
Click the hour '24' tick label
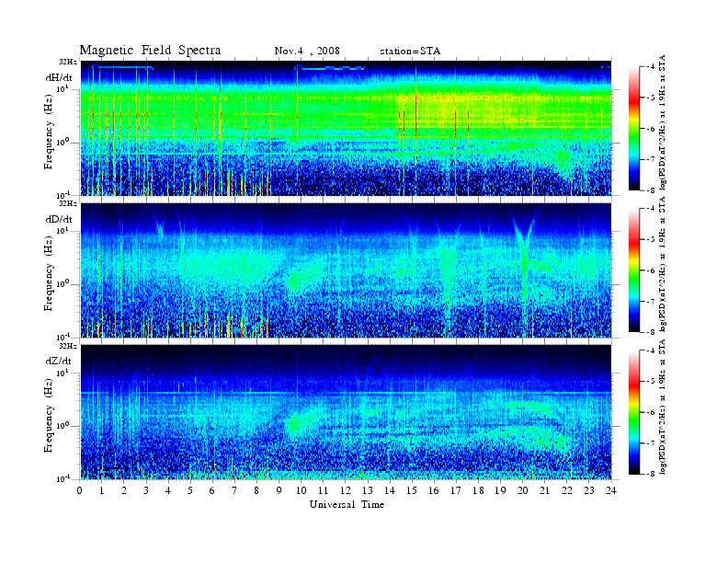click(x=611, y=490)
